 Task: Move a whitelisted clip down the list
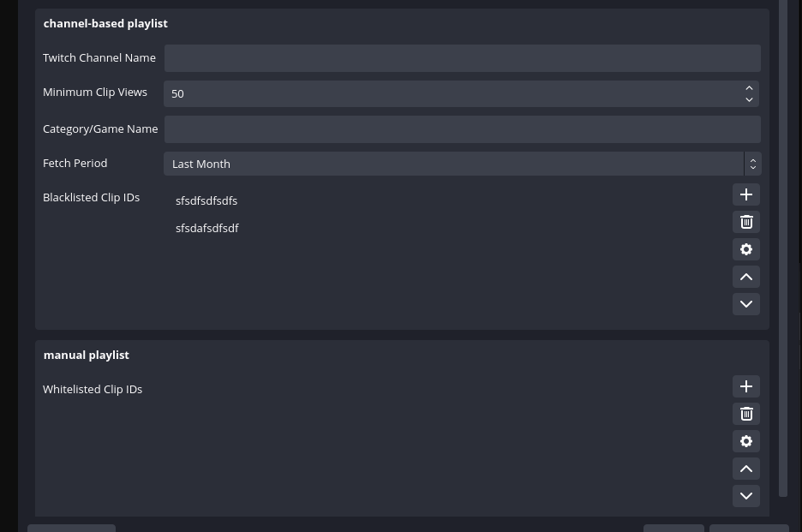pyautogui.click(x=745, y=496)
